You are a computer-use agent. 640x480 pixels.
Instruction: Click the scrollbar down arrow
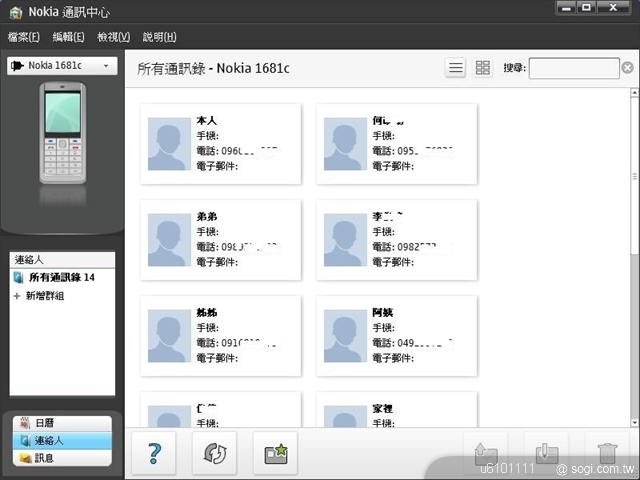coord(635,422)
